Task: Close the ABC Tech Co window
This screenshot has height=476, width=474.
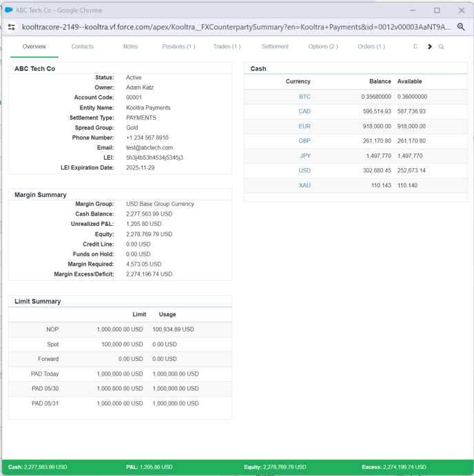Action: coord(461,10)
